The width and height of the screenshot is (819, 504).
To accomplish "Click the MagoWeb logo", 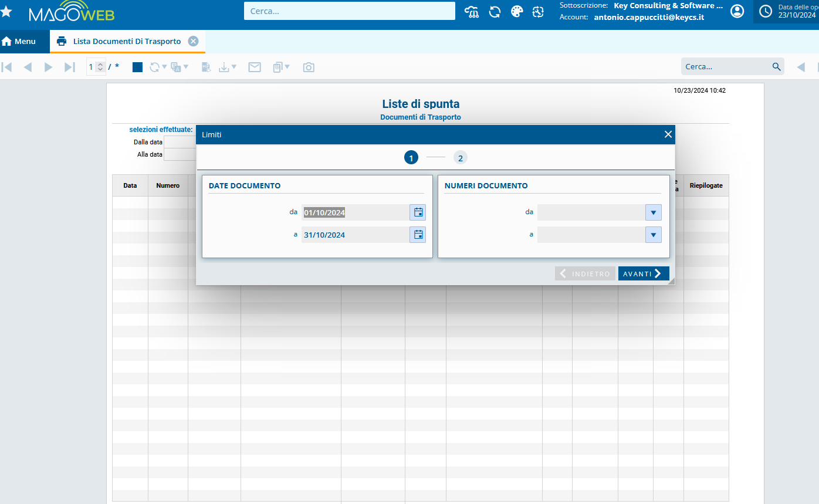I will coord(72,12).
